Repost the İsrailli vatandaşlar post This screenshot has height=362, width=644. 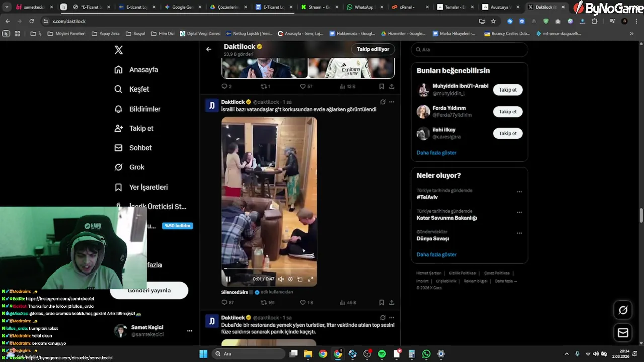click(267, 303)
